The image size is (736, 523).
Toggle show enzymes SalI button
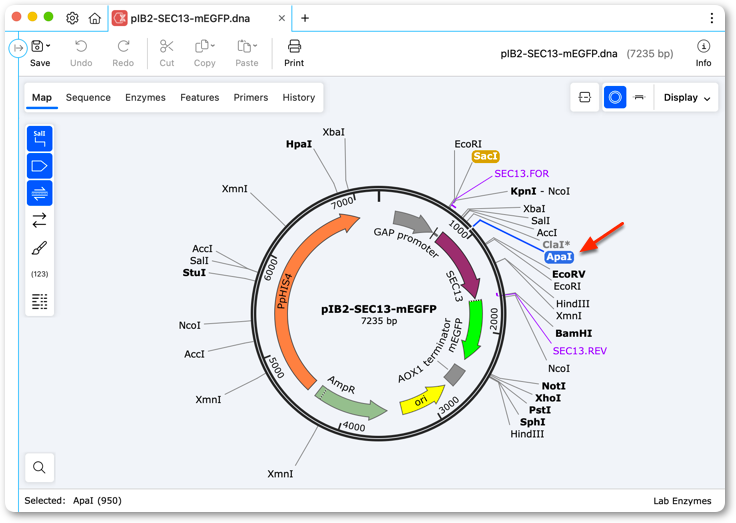39,138
